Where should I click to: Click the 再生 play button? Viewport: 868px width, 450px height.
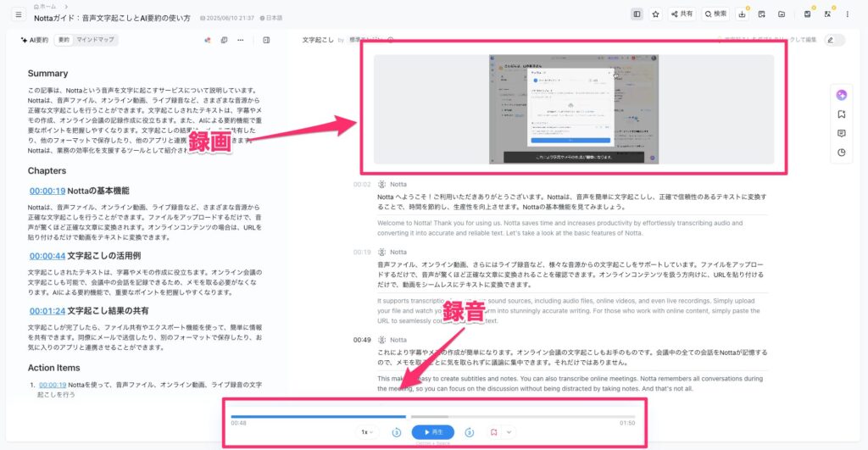433,432
